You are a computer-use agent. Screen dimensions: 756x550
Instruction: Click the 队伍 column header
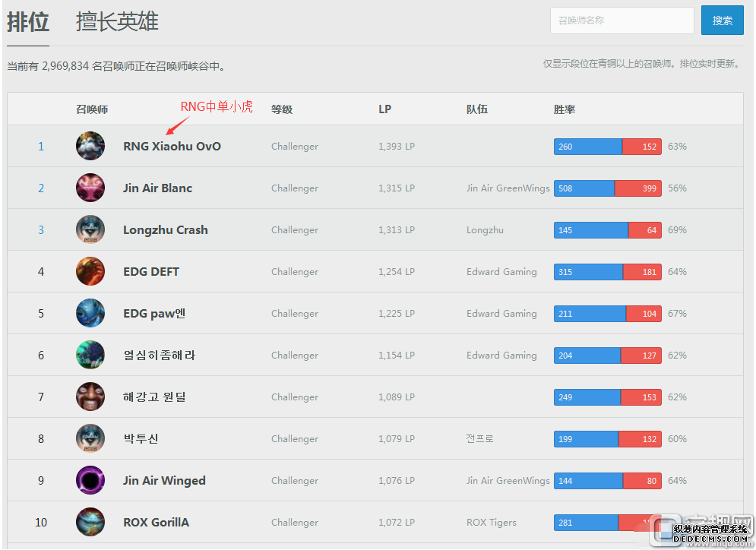tap(477, 109)
